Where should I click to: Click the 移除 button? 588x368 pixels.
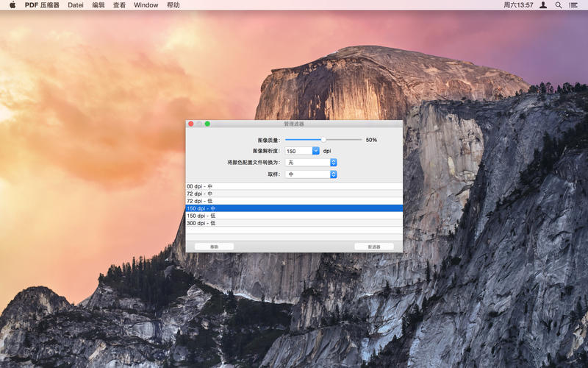(x=214, y=247)
